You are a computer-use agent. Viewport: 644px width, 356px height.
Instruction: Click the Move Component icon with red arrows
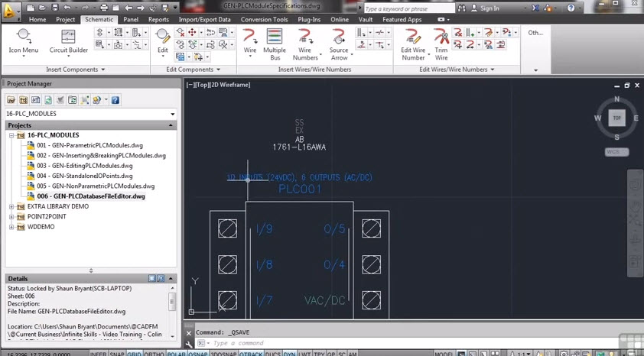(192, 32)
